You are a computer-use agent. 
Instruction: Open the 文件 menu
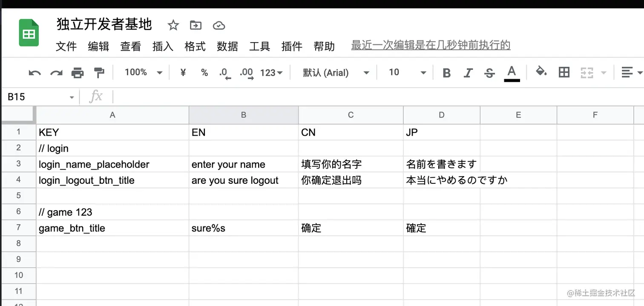tap(66, 46)
